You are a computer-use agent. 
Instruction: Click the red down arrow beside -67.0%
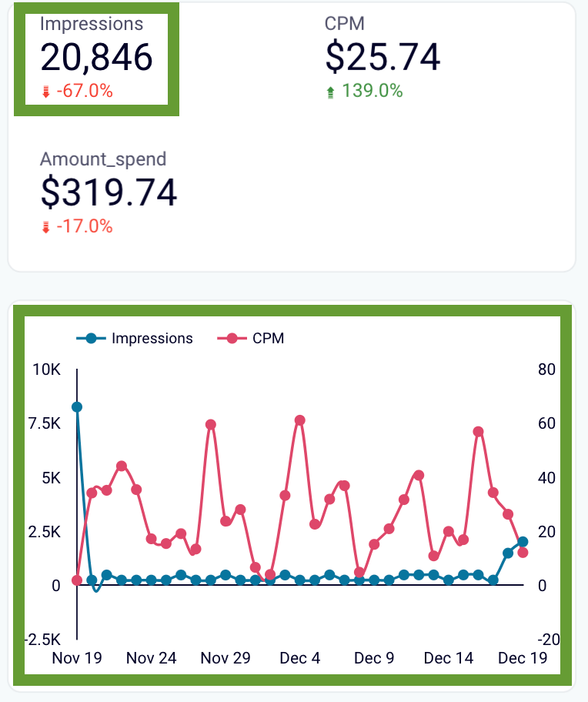tap(45, 92)
